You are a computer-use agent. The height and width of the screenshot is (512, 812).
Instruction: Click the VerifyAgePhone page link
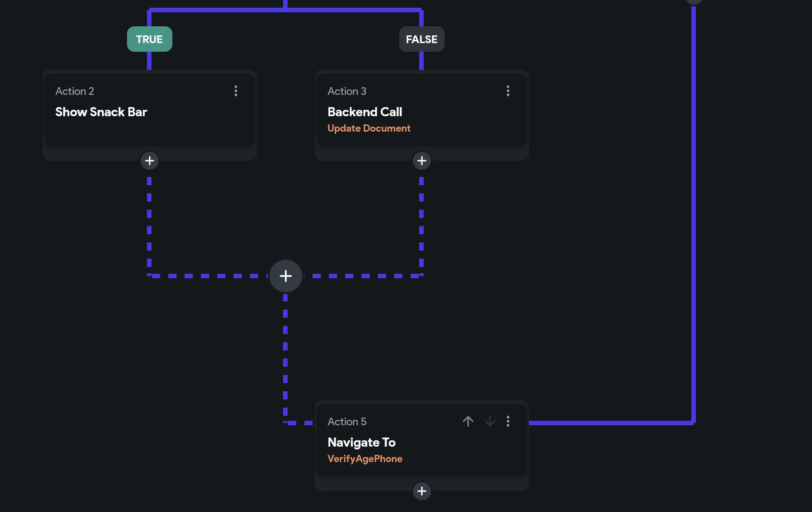pyautogui.click(x=365, y=459)
